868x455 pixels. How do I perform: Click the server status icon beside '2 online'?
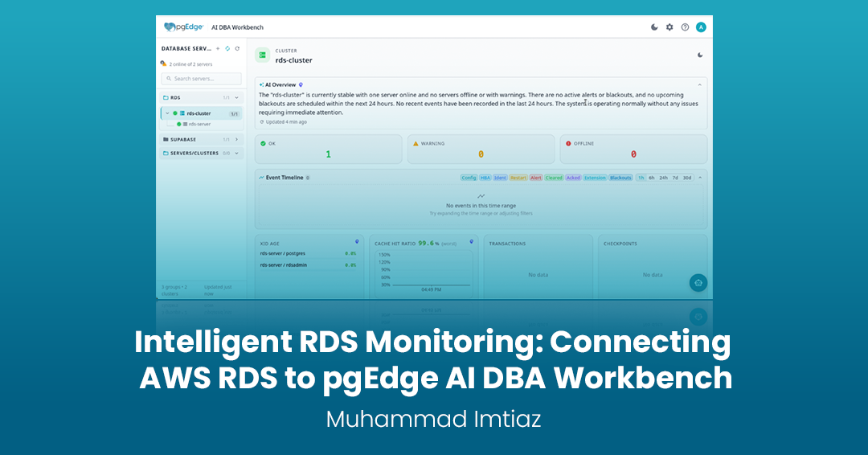tap(163, 64)
